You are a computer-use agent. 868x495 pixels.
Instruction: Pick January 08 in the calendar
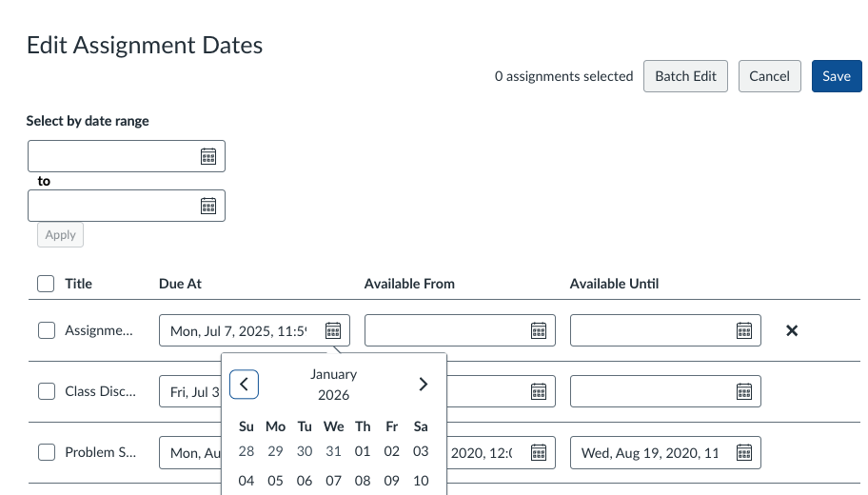click(363, 481)
